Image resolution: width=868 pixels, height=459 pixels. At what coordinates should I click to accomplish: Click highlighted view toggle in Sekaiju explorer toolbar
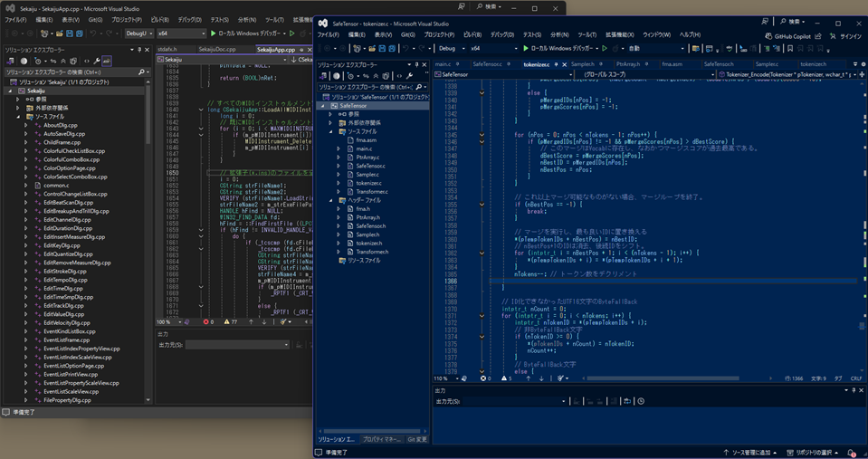107,61
